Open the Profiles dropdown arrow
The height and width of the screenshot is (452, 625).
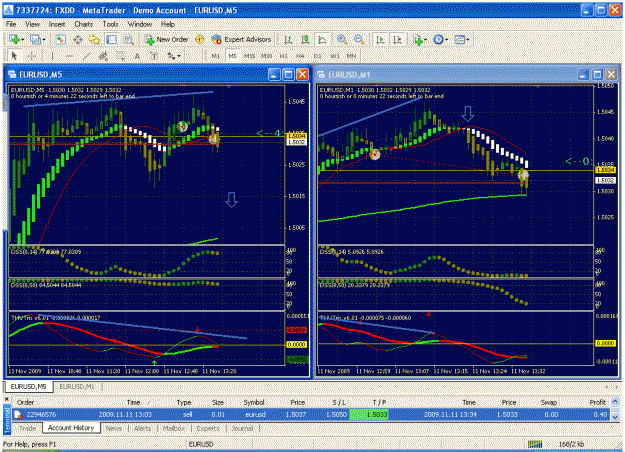click(44, 39)
